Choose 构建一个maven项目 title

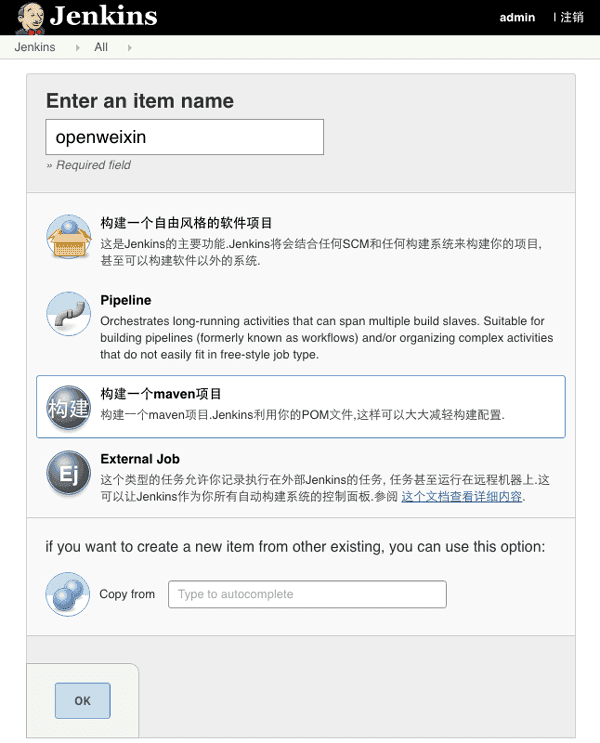point(161,394)
